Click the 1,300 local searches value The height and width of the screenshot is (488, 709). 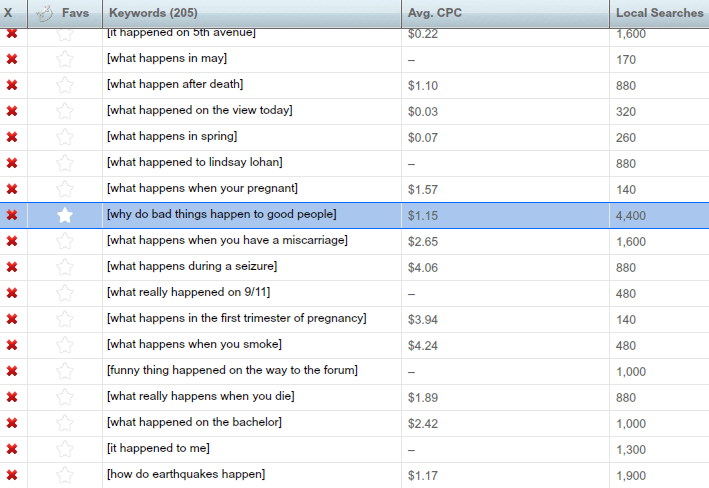point(631,450)
